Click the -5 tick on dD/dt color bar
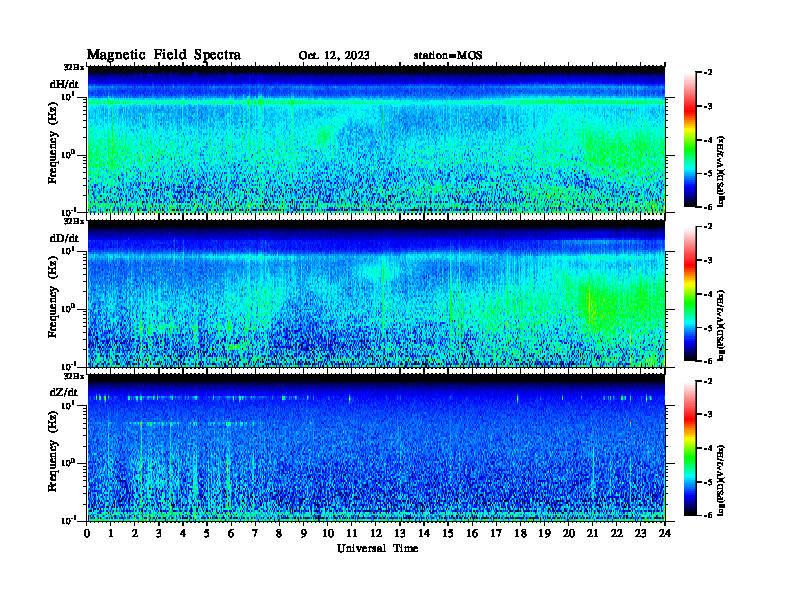 pos(708,328)
